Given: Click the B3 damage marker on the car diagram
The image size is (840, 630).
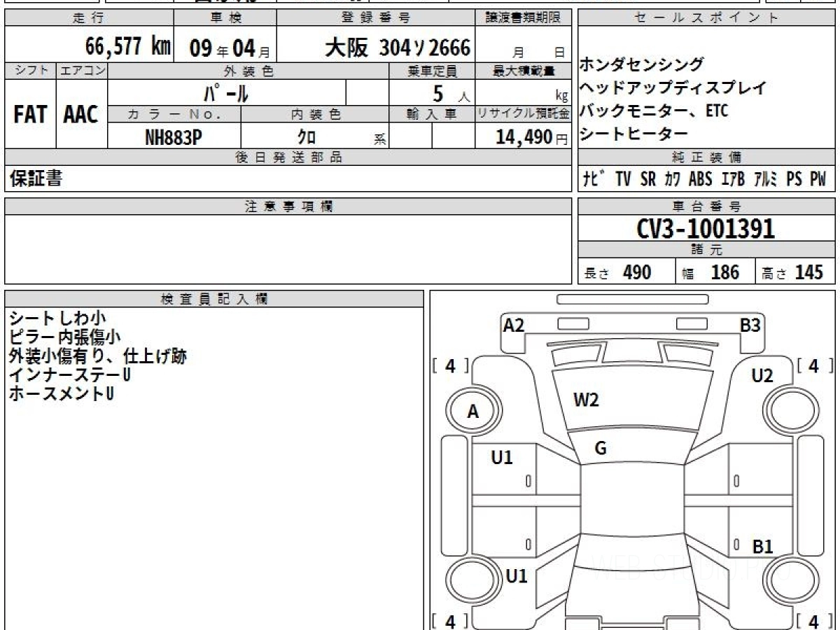Looking at the screenshot, I should click(x=750, y=325).
